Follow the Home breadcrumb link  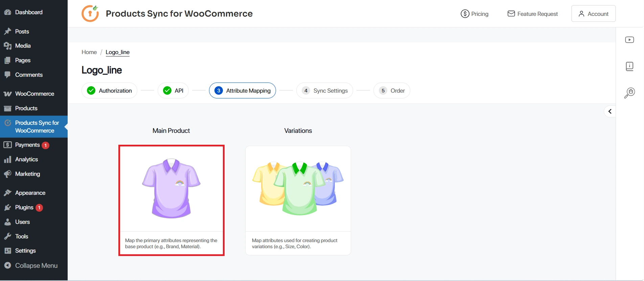click(x=89, y=52)
